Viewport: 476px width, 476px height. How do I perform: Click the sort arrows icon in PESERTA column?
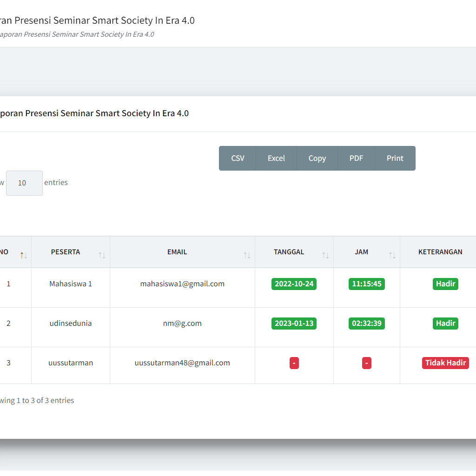coord(102,255)
